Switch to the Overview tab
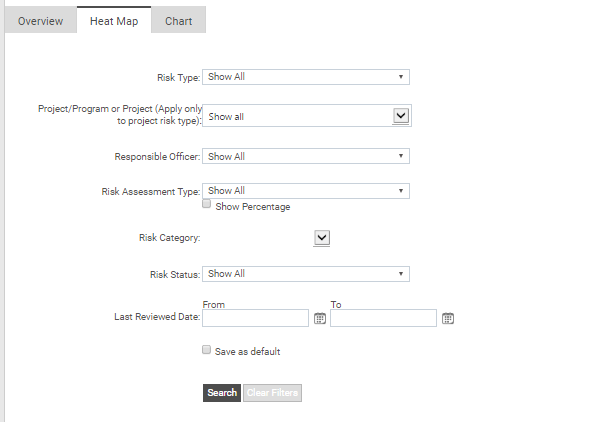Screen dimensions: 600x422 (x=40, y=21)
